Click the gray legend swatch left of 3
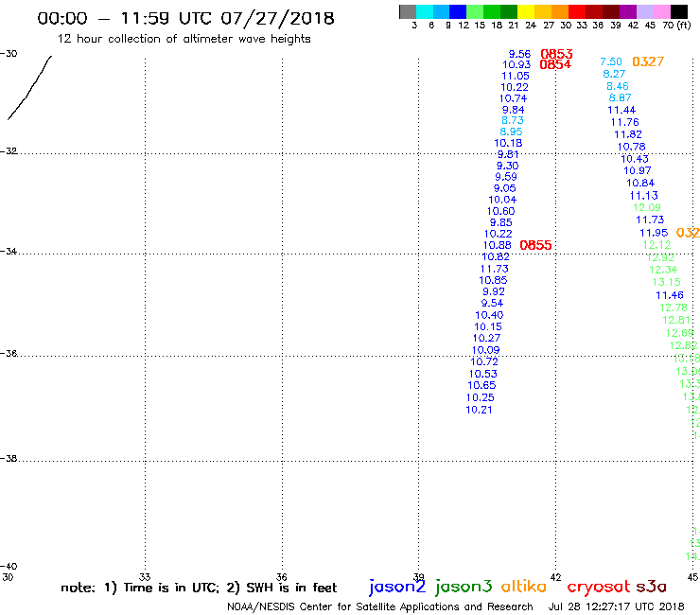The height and width of the screenshot is (615, 700). pos(408,11)
